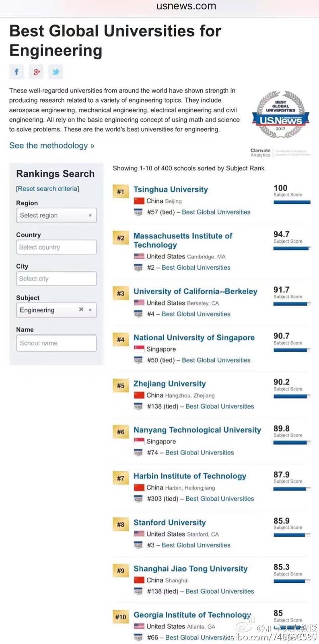Screen dimensions: 319x644
Task: Click the Twitter share icon
Action: point(56,72)
